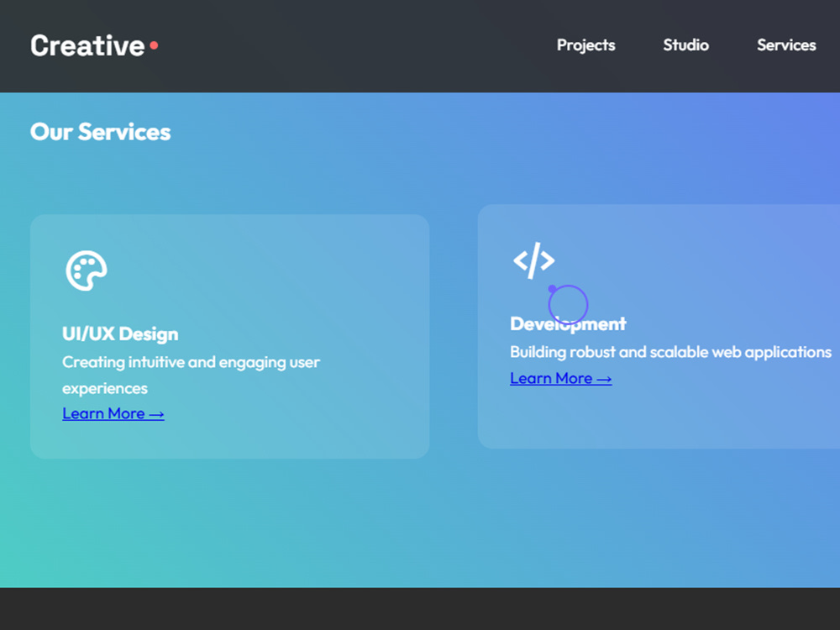
Task: Click the code brackets icon on Development card
Action: coord(533,261)
